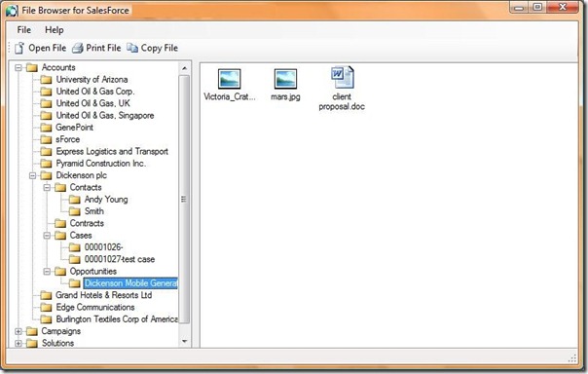The image size is (588, 374).
Task: Click the Dickenson plc folder icon
Action: point(46,175)
